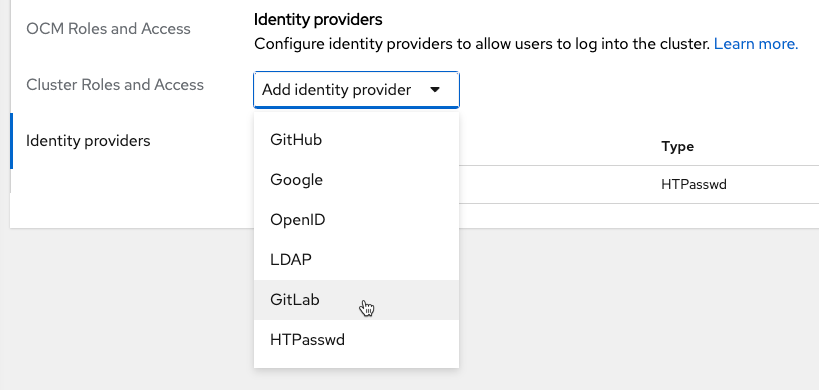819x390 pixels.
Task: Open the Learn more link
Action: [756, 44]
